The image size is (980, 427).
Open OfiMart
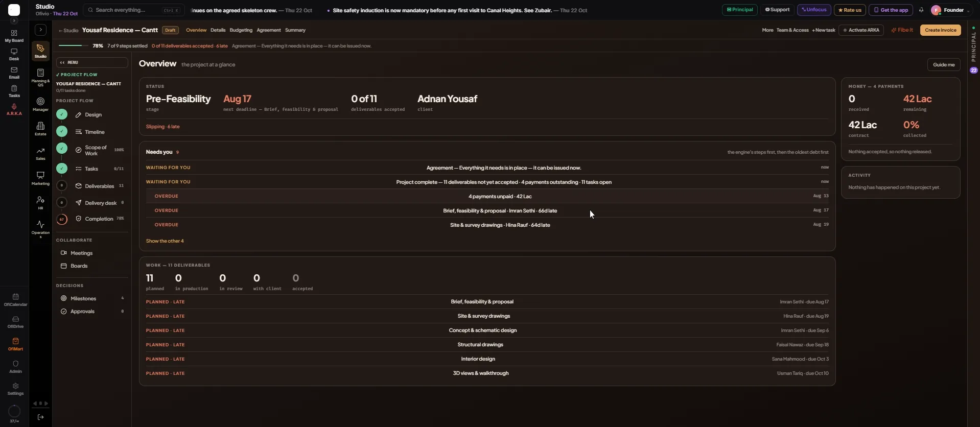(x=15, y=344)
